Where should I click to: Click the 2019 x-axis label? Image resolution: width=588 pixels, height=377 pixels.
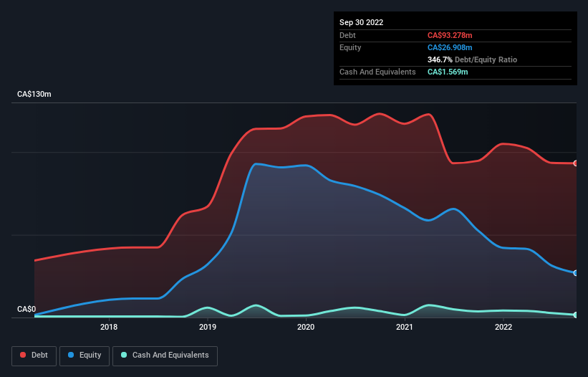click(x=208, y=327)
